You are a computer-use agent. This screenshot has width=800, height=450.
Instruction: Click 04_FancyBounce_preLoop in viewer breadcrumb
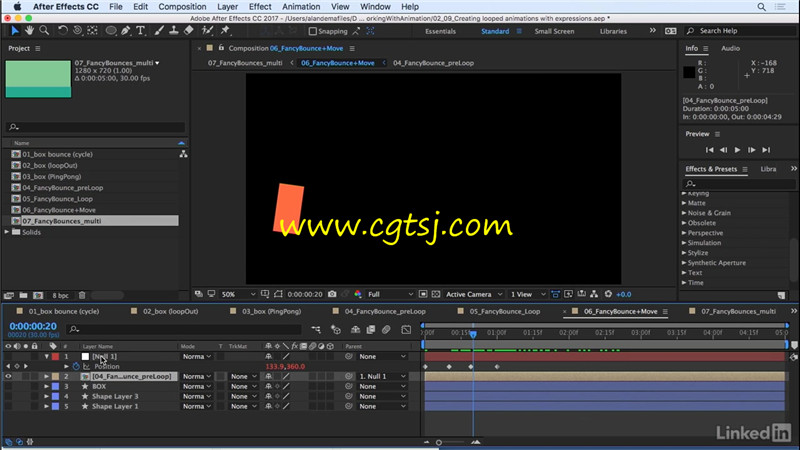[x=433, y=63]
